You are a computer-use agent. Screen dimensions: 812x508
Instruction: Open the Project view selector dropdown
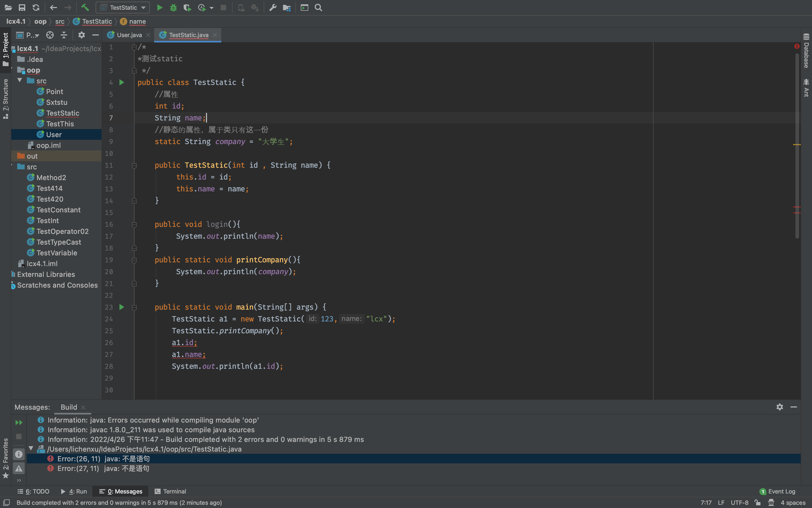pos(28,35)
